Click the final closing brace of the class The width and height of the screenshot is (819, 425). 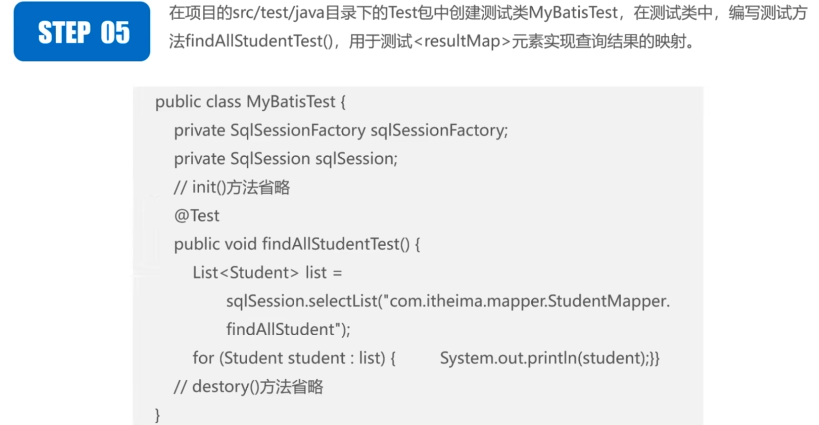click(158, 413)
